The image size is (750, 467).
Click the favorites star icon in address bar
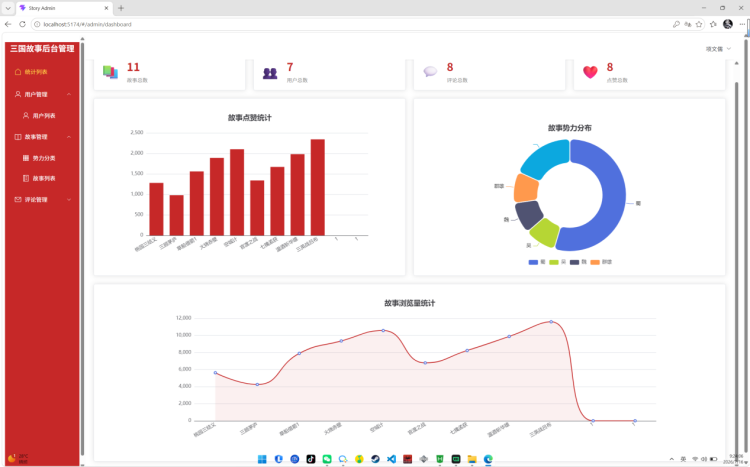coord(699,24)
